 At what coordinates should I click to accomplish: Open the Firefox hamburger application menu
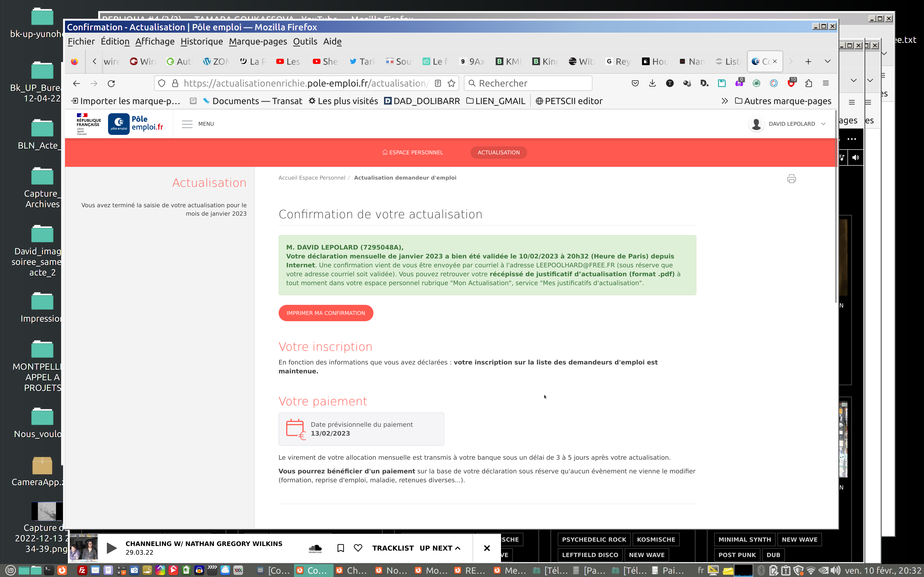(x=826, y=83)
